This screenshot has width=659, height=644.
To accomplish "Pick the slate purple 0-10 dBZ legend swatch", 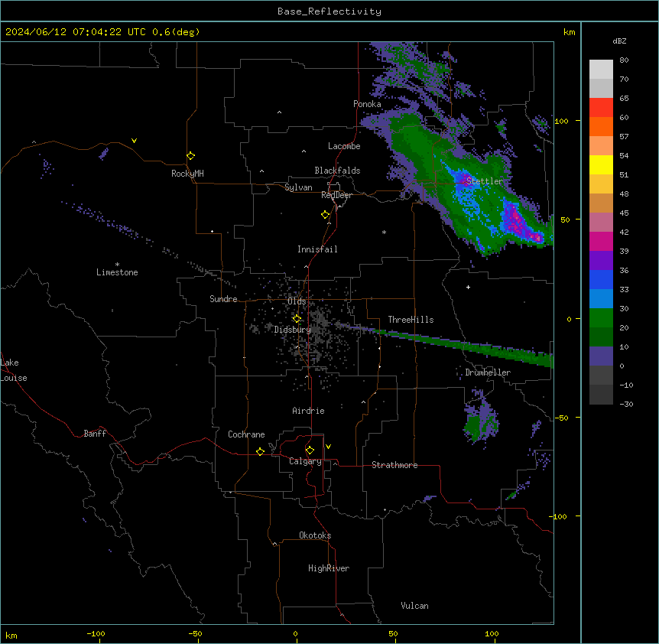I will (x=601, y=356).
